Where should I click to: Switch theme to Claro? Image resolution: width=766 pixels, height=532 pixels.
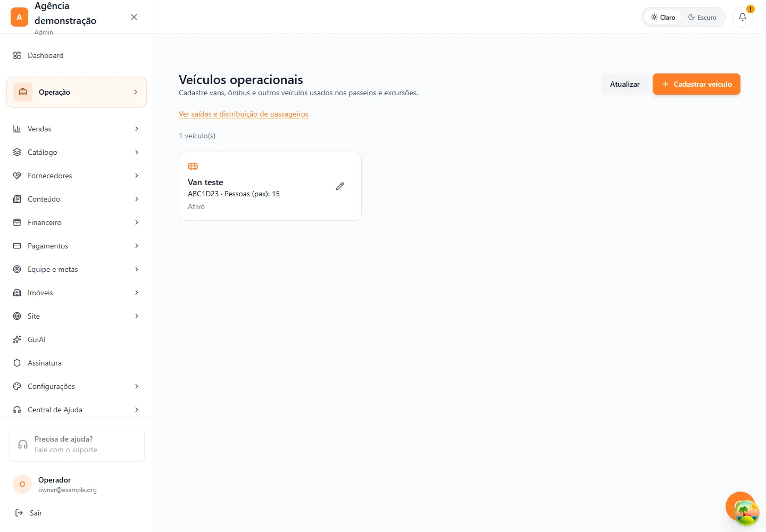tap(663, 17)
